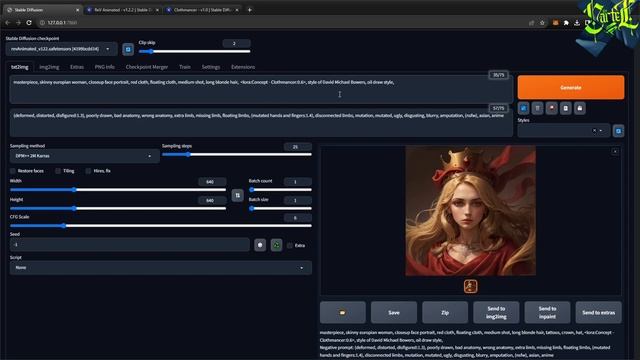Click into the positive prompt text box
The image size is (640, 360).
pos(261,89)
